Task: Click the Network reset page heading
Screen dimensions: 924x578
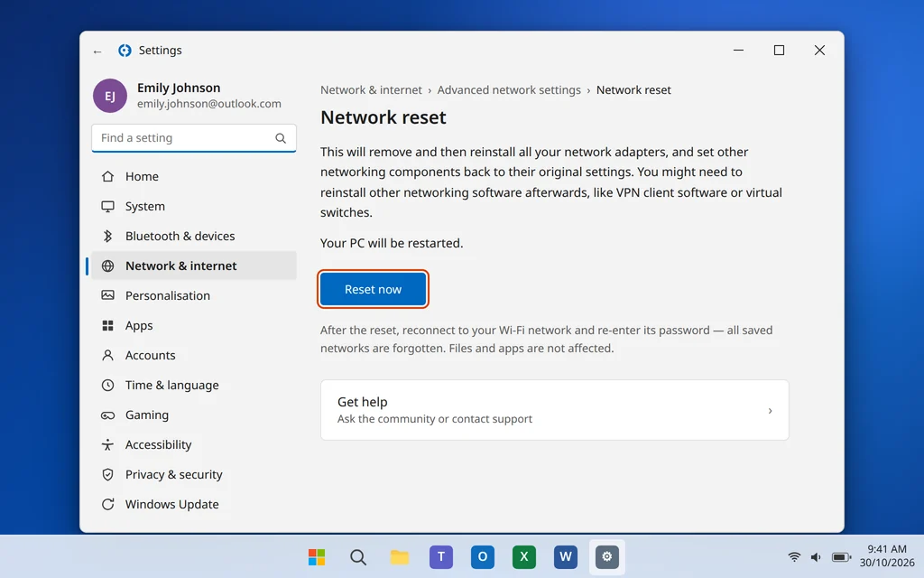Action: 383,117
